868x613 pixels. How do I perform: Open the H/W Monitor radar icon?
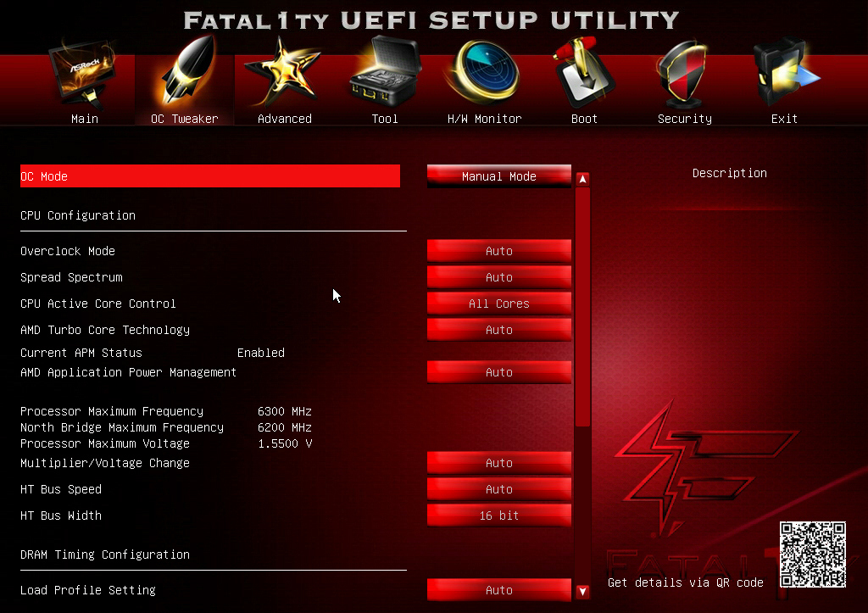tap(485, 72)
